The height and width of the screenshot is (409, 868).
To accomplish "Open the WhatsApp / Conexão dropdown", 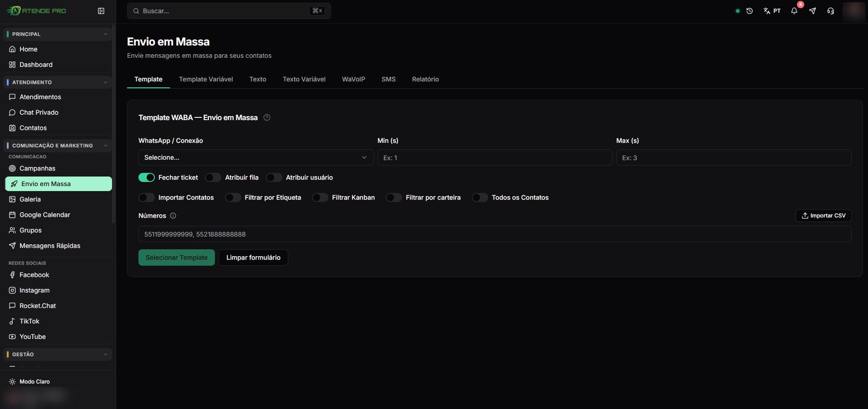I will point(256,157).
